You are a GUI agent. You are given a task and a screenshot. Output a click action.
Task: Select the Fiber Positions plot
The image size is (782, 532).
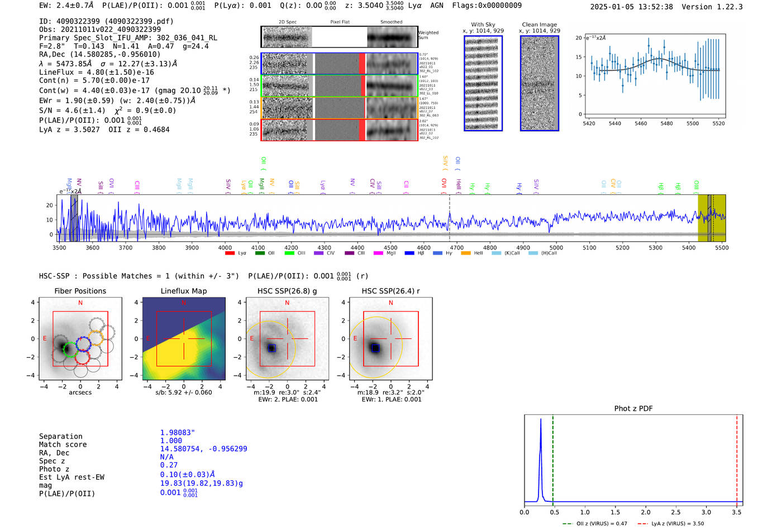(x=80, y=339)
